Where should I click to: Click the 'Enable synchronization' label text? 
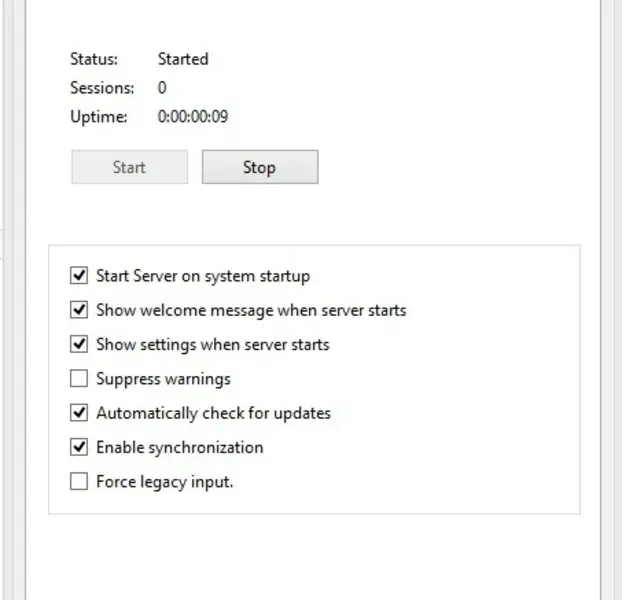(179, 447)
